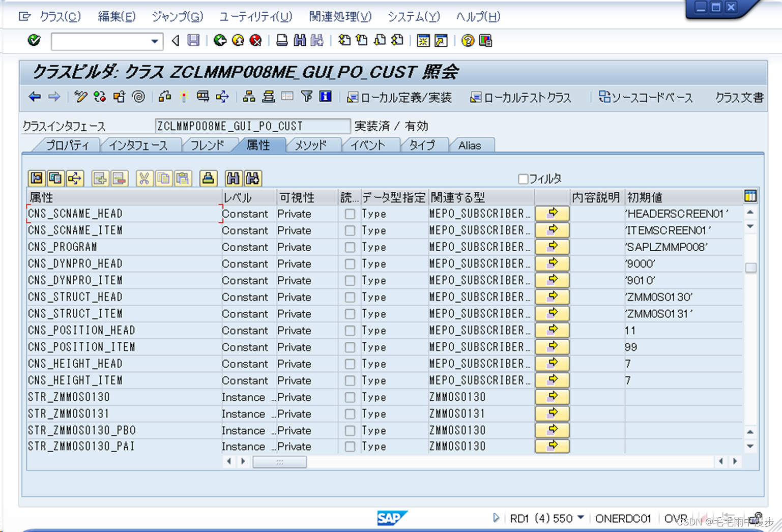
Task: Click the ローカル定義/実装 button
Action: point(399,97)
